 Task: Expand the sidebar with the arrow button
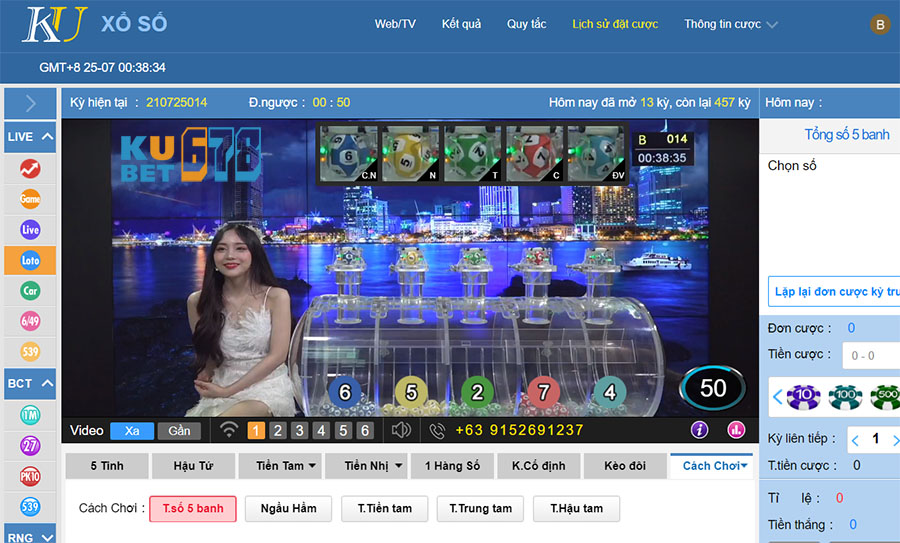point(30,103)
